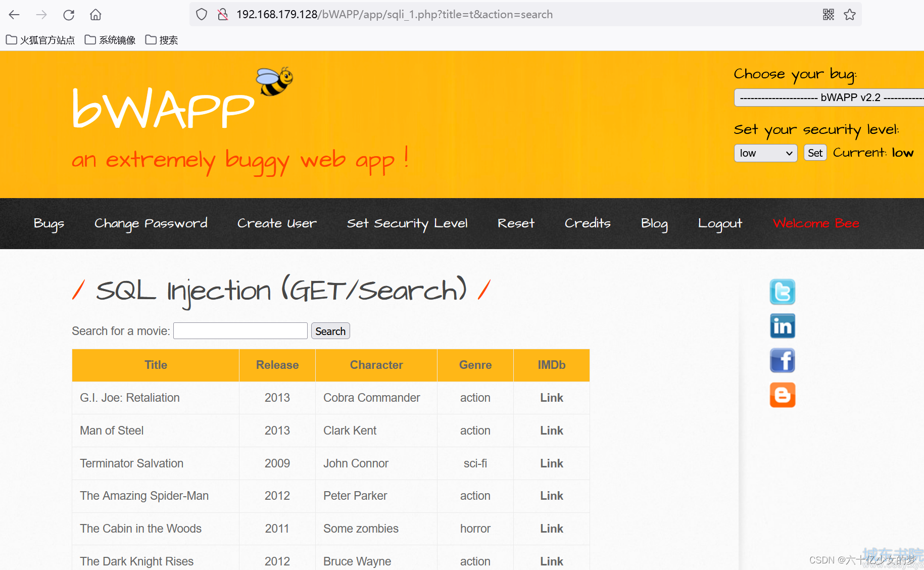Image resolution: width=924 pixels, height=570 pixels.
Task: Click the 2009 release year cell
Action: pyautogui.click(x=277, y=464)
